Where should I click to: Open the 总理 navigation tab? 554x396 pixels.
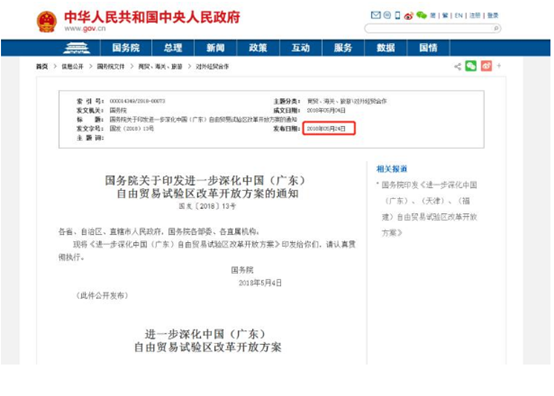point(173,48)
